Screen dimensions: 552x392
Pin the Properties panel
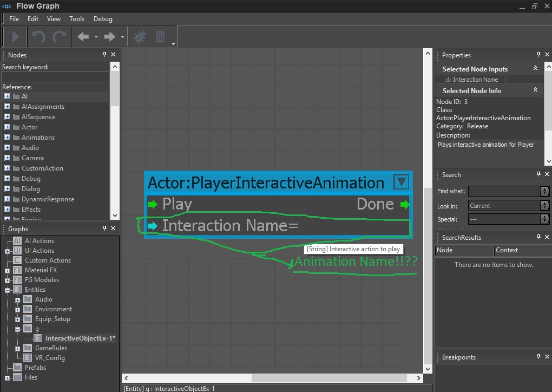click(x=538, y=54)
